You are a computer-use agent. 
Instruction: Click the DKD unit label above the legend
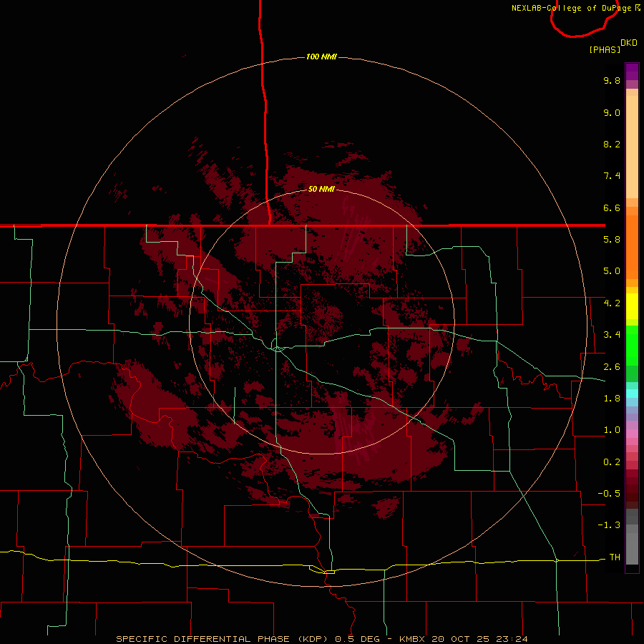coord(629,42)
